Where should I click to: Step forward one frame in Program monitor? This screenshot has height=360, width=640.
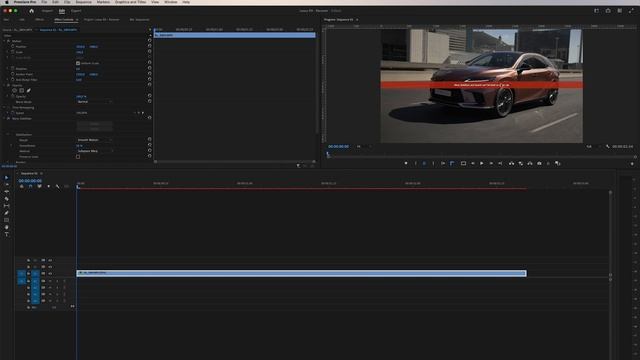[491, 163]
